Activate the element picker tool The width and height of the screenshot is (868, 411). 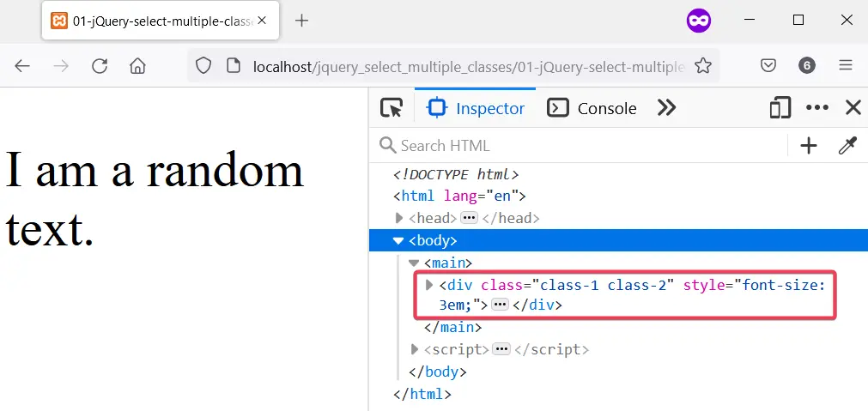(x=392, y=108)
